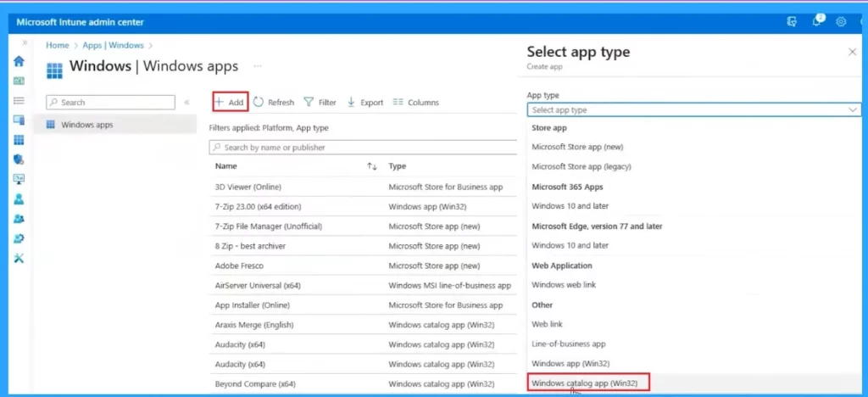
Task: Open the more options ellipsis beside title
Action: 258,66
